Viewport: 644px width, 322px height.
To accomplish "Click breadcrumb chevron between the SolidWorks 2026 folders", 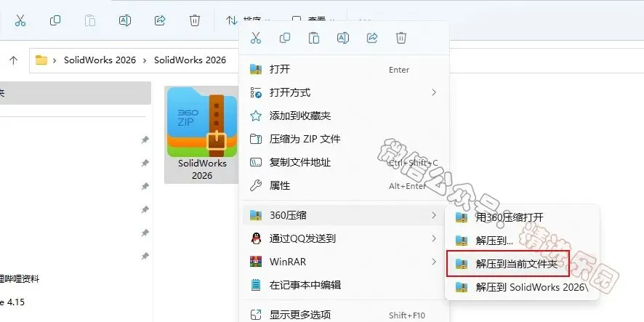I will tap(145, 60).
